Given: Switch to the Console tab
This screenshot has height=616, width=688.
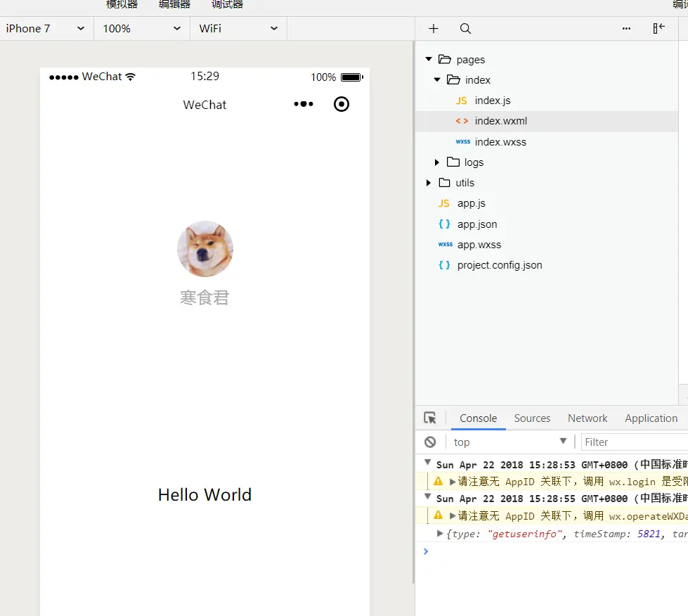Looking at the screenshot, I should click(x=479, y=418).
